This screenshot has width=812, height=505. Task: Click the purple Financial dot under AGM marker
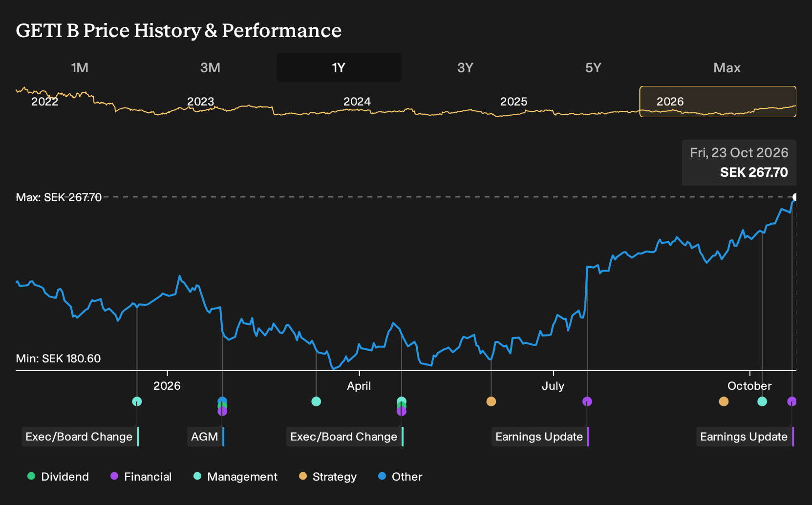pos(222,412)
